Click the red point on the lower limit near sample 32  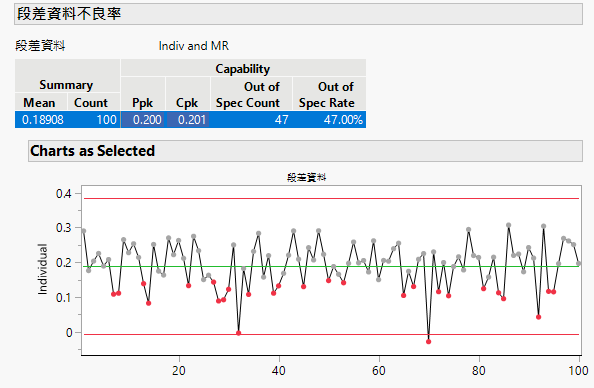[238, 333]
